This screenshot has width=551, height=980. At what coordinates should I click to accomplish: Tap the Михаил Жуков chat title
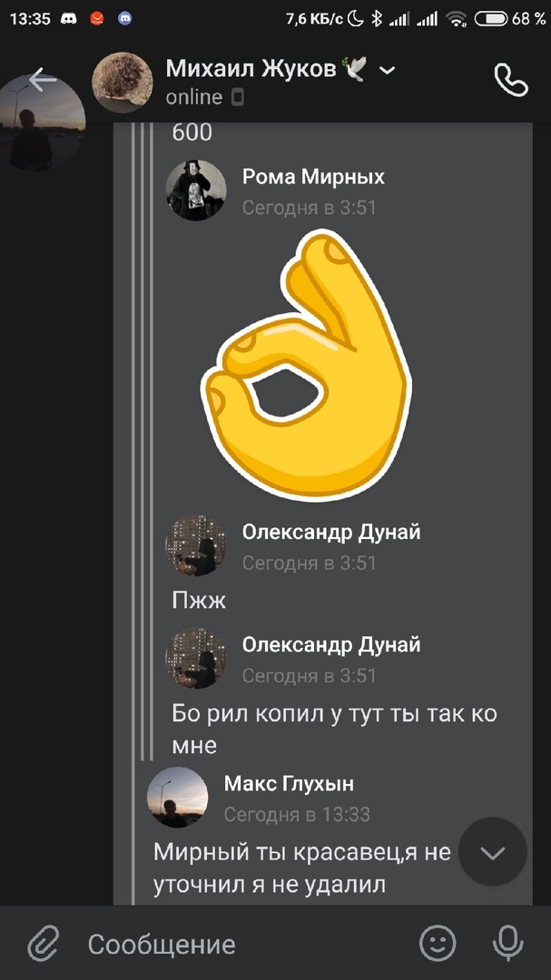coord(251,69)
